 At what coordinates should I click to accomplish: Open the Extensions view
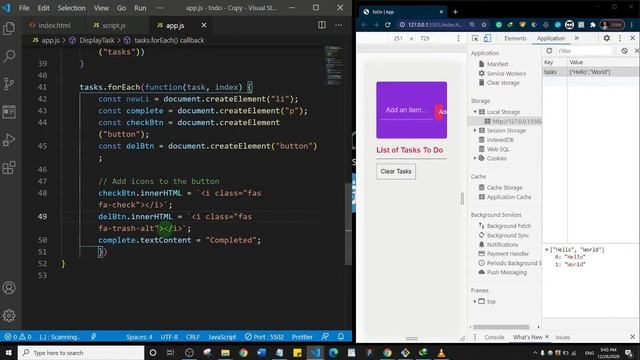(9, 167)
